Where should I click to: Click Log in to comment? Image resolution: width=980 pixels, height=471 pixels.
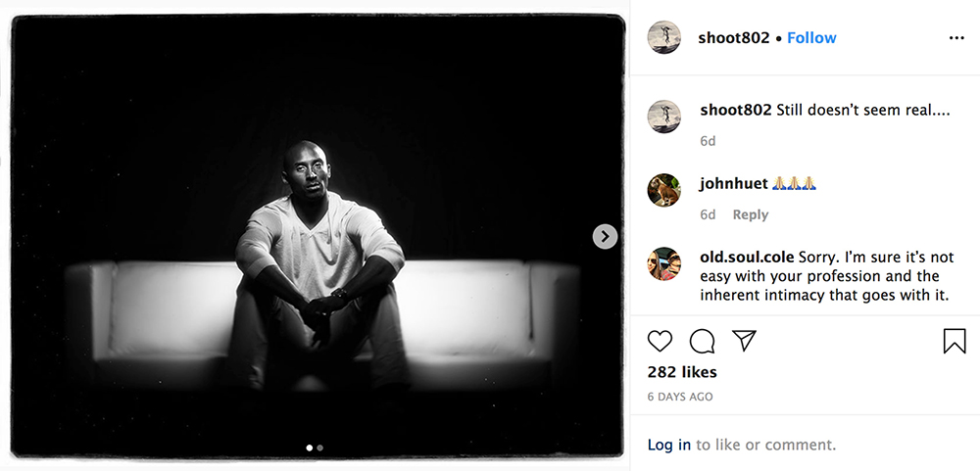(669, 445)
